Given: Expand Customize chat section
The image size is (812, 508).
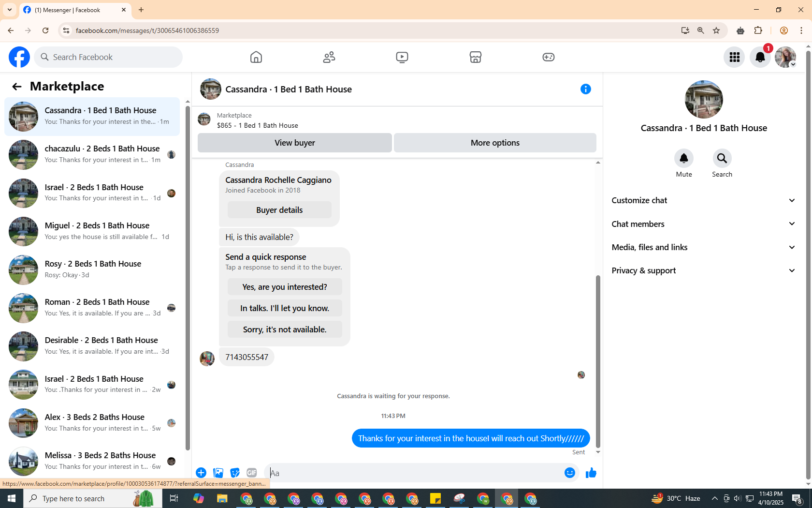Looking at the screenshot, I should tap(704, 200).
